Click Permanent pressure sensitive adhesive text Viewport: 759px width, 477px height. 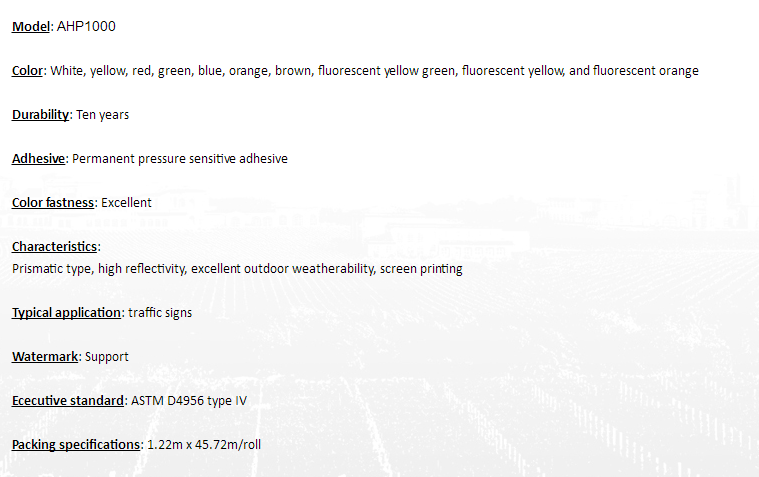point(180,159)
